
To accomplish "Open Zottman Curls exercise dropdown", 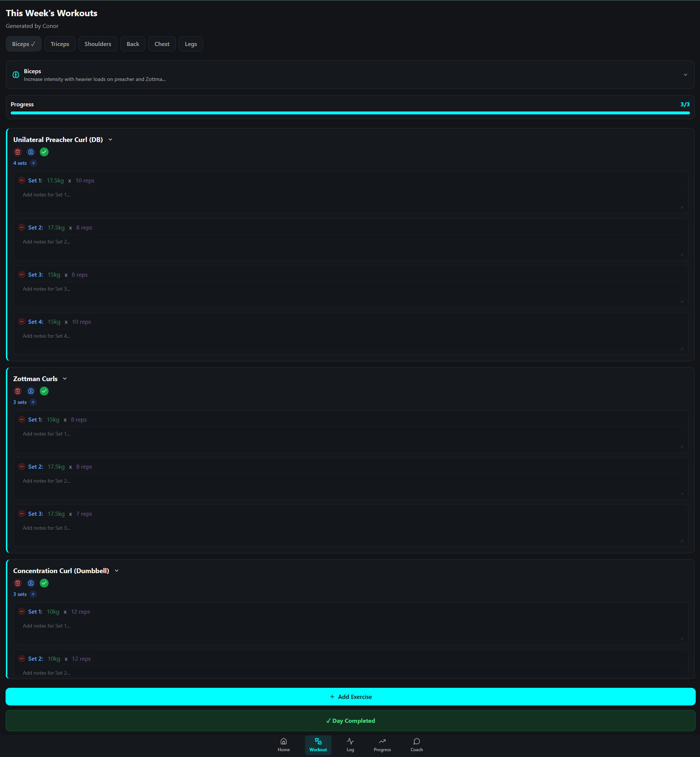I will coord(65,379).
